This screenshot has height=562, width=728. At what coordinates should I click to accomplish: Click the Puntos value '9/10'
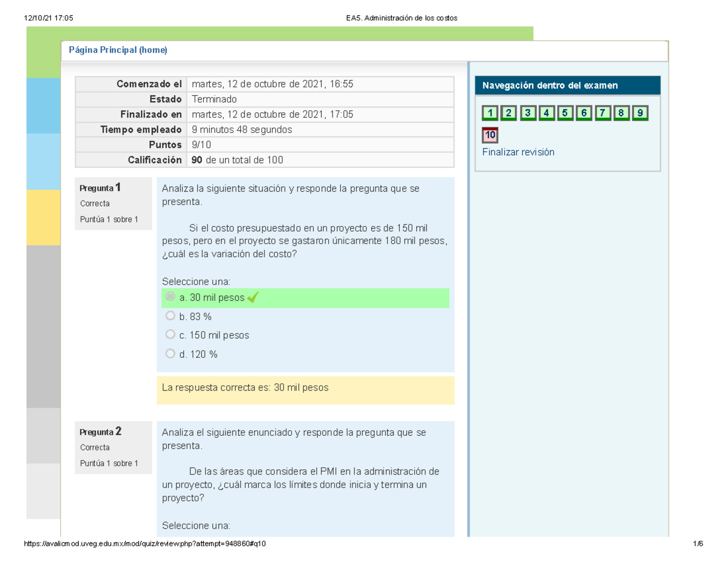click(x=200, y=145)
